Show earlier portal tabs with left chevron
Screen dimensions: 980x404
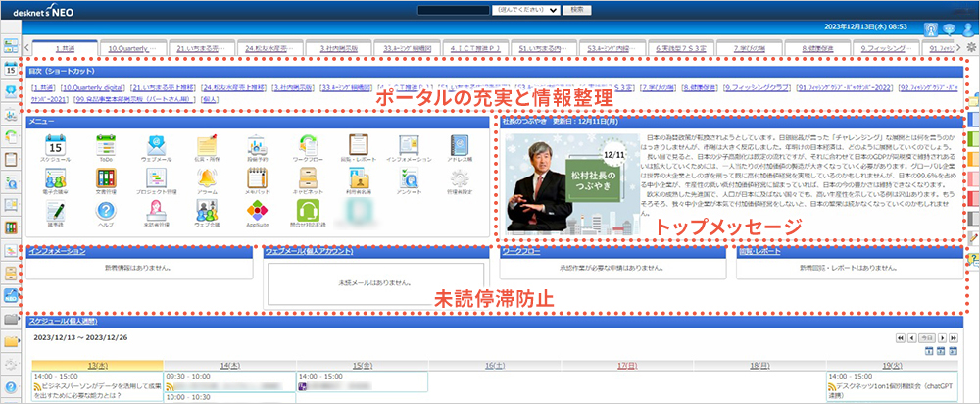point(26,47)
